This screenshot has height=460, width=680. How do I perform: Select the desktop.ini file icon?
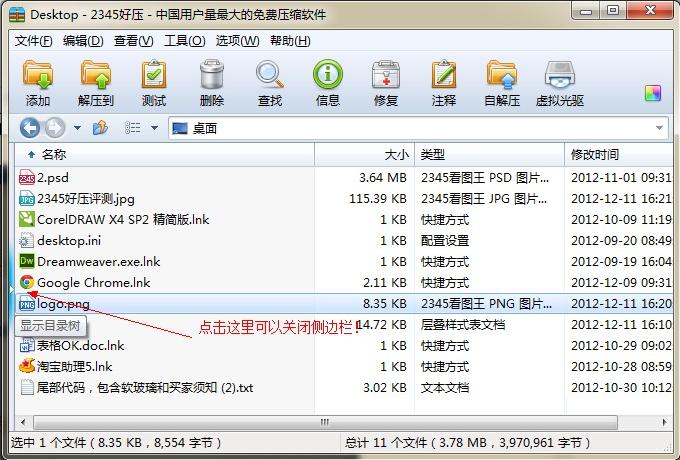point(26,241)
